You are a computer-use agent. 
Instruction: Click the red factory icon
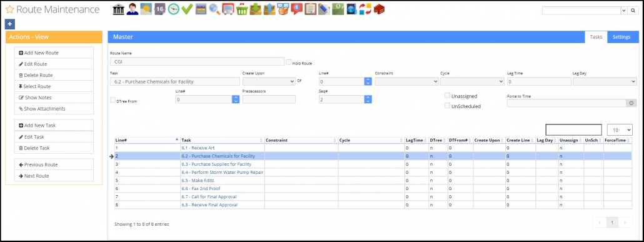379,9
